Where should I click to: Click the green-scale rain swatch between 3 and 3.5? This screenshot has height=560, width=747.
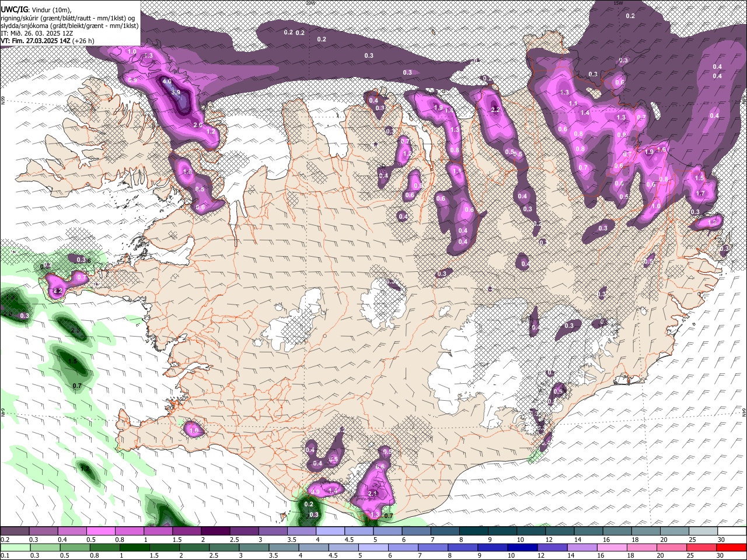pyautogui.click(x=254, y=547)
